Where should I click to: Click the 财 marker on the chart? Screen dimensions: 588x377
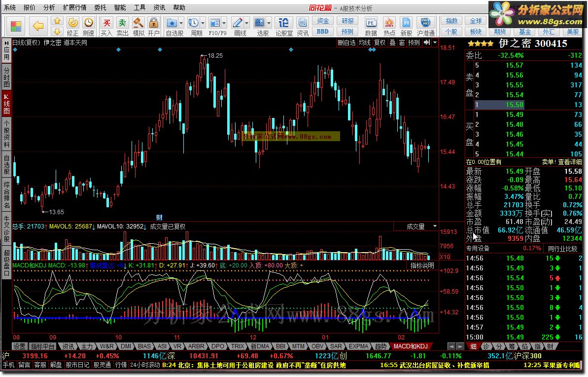(159, 218)
